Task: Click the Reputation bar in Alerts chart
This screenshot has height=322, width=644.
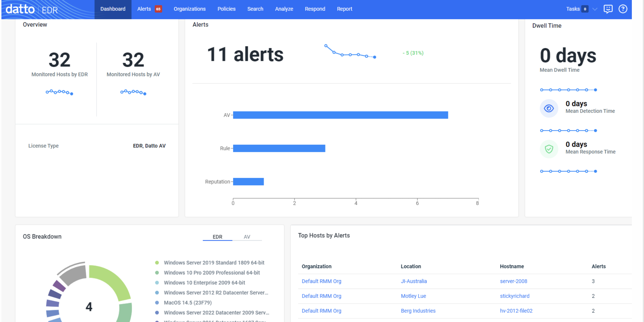Action: [248, 182]
